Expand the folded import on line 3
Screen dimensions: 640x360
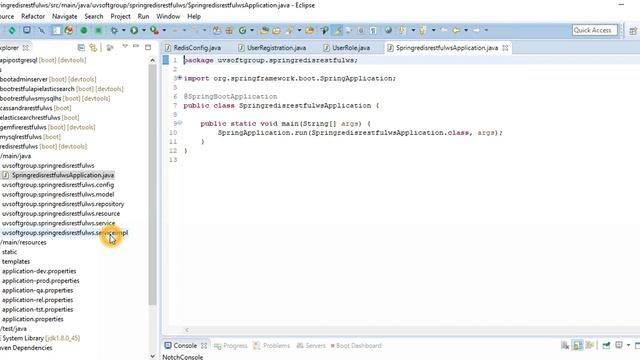pyautogui.click(x=180, y=78)
